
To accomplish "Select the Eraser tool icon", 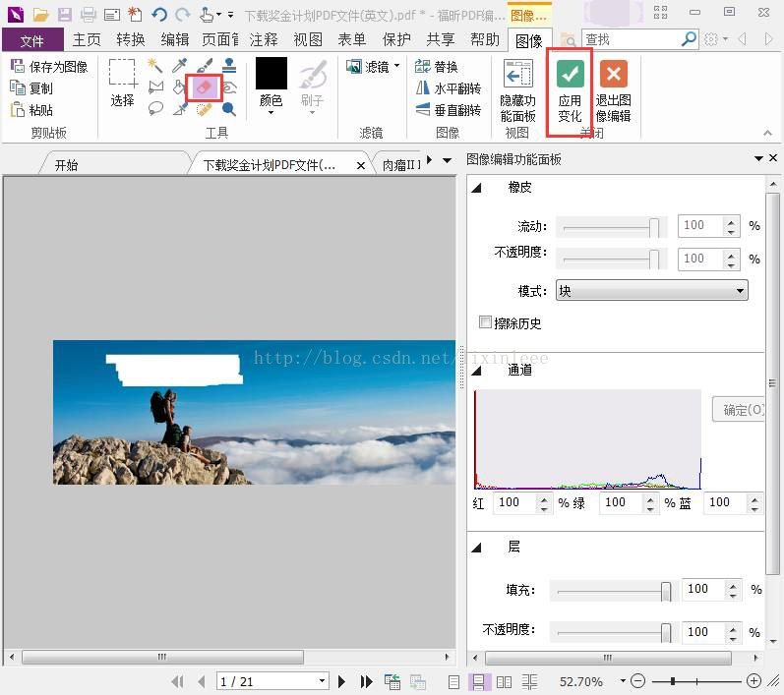I will coord(205,87).
